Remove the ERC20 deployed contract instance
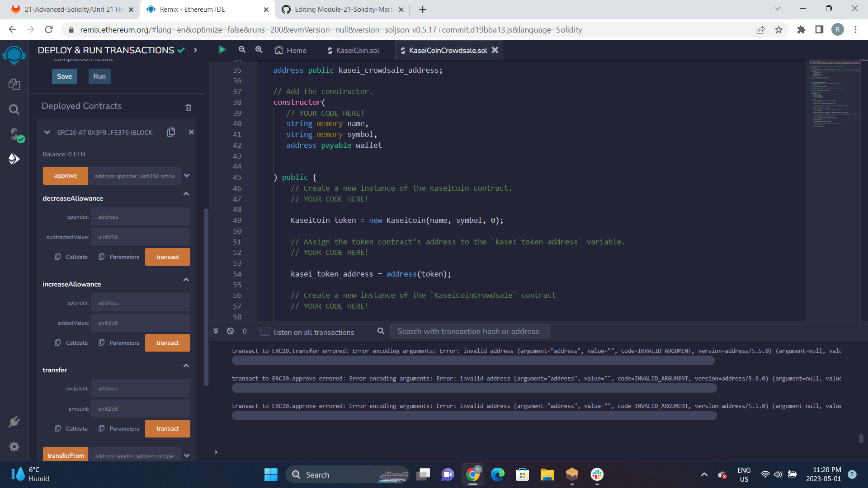This screenshot has width=868, height=488. (x=191, y=132)
